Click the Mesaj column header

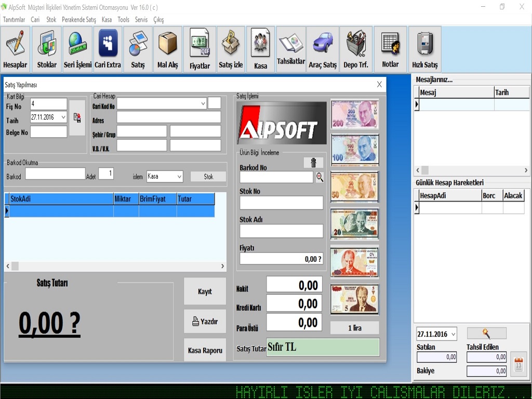click(457, 92)
